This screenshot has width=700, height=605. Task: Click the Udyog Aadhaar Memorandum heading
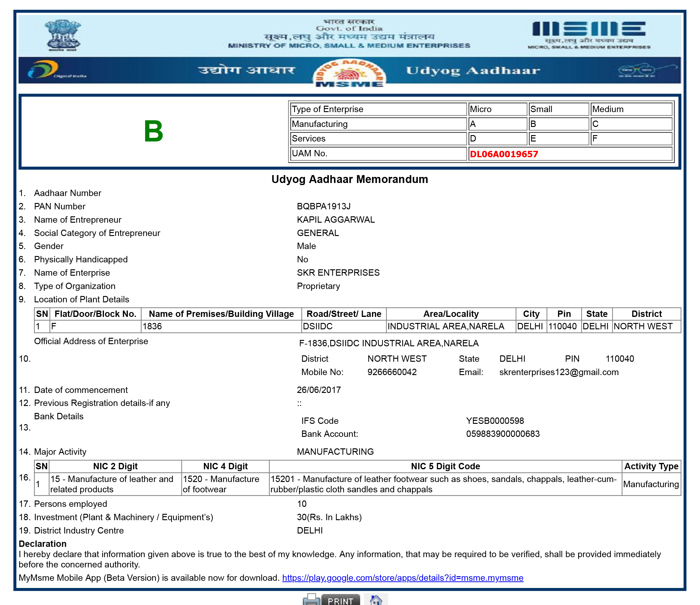[x=350, y=179]
